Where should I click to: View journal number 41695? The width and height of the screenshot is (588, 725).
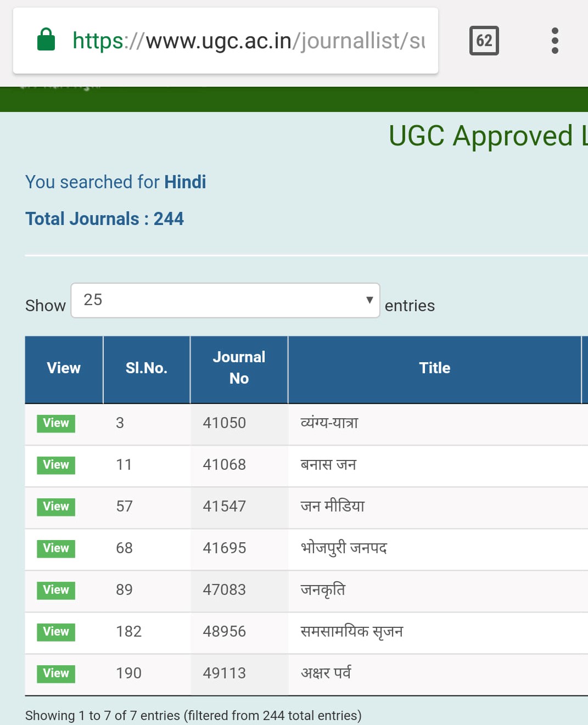pos(56,548)
